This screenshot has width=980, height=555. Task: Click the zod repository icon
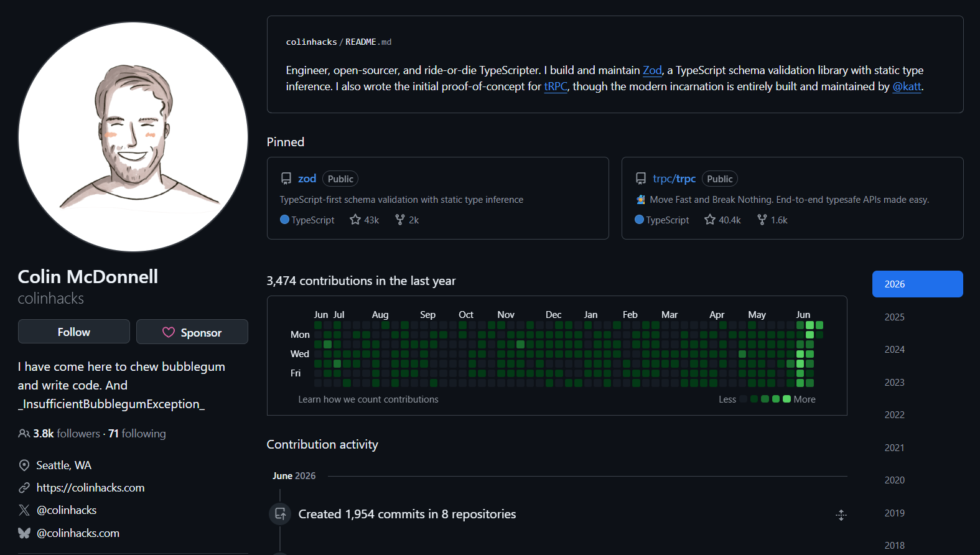pyautogui.click(x=286, y=179)
